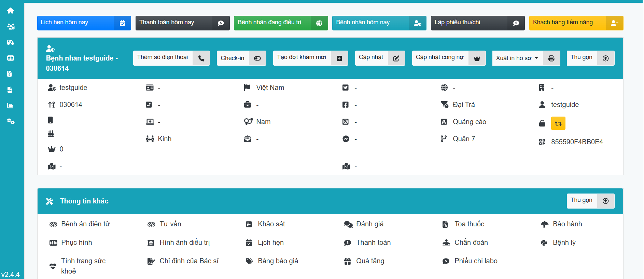This screenshot has height=279, width=644.
Task: Toggle the Check-in switch
Action: coord(257,58)
